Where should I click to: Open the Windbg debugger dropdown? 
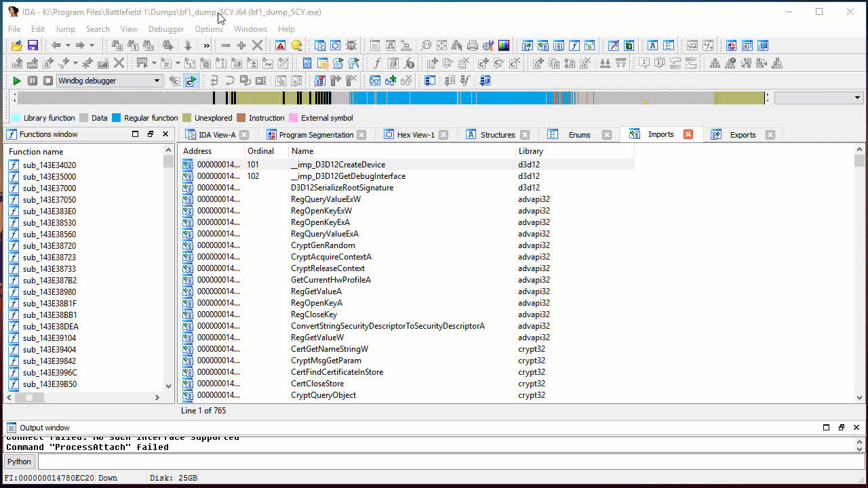108,81
